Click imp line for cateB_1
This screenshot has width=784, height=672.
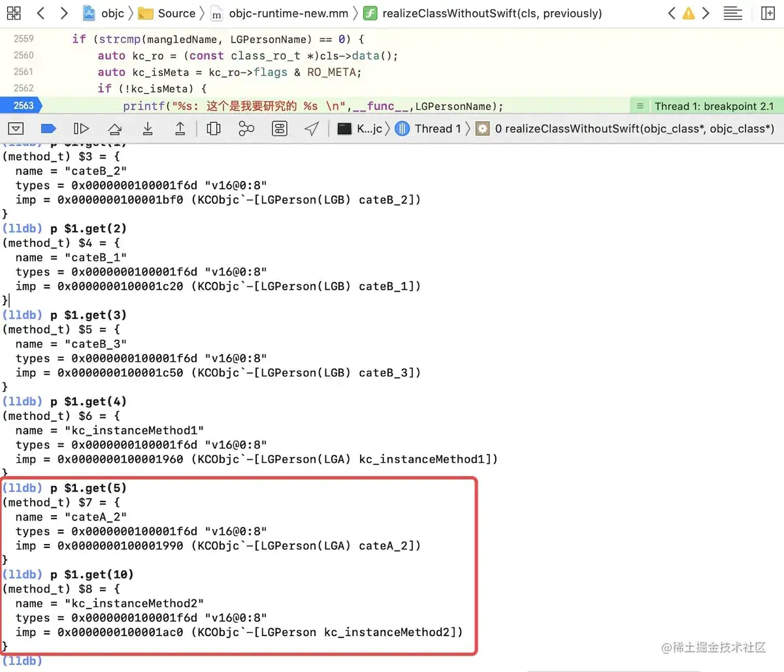click(218, 286)
